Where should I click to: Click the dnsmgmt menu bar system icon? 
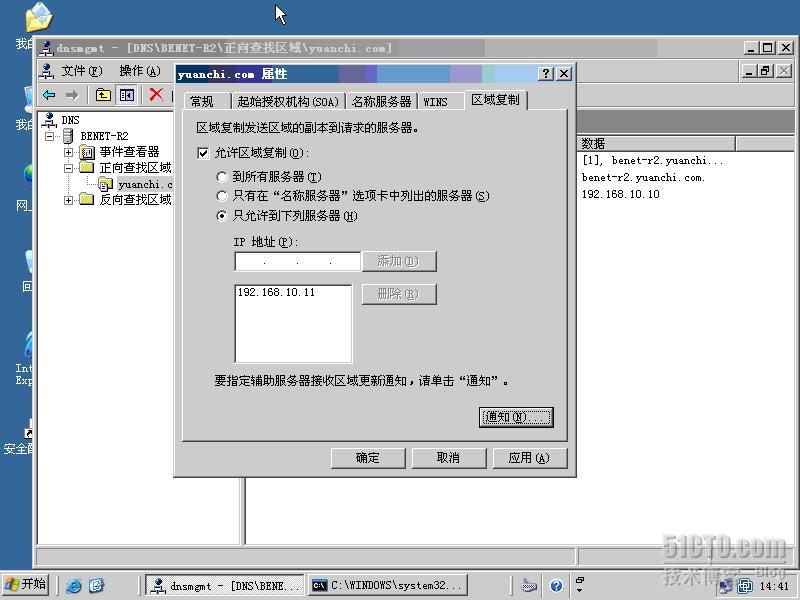pos(47,71)
